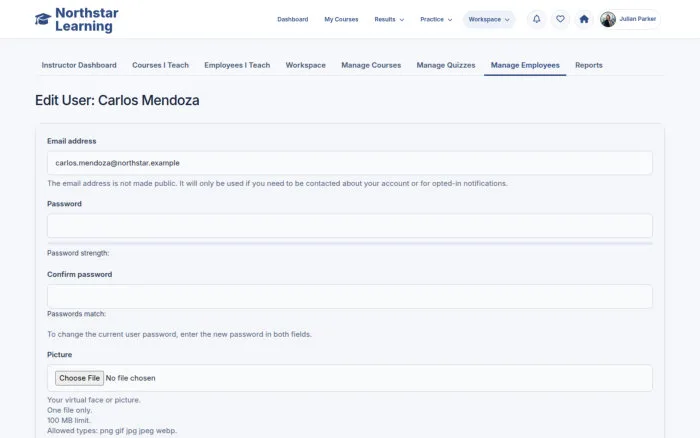The width and height of the screenshot is (700, 438).
Task: Open the Workspace dropdown in the top navigation
Action: click(x=489, y=20)
